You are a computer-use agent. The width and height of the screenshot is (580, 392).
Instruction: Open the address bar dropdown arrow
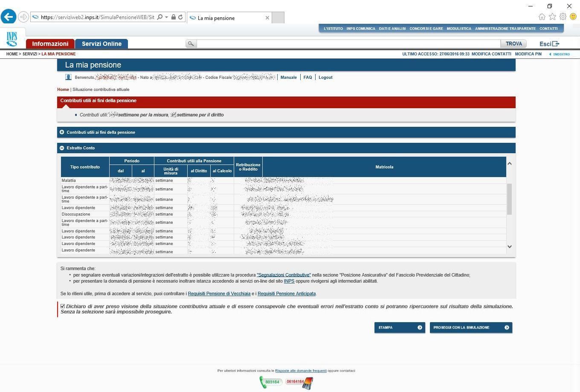pos(166,17)
